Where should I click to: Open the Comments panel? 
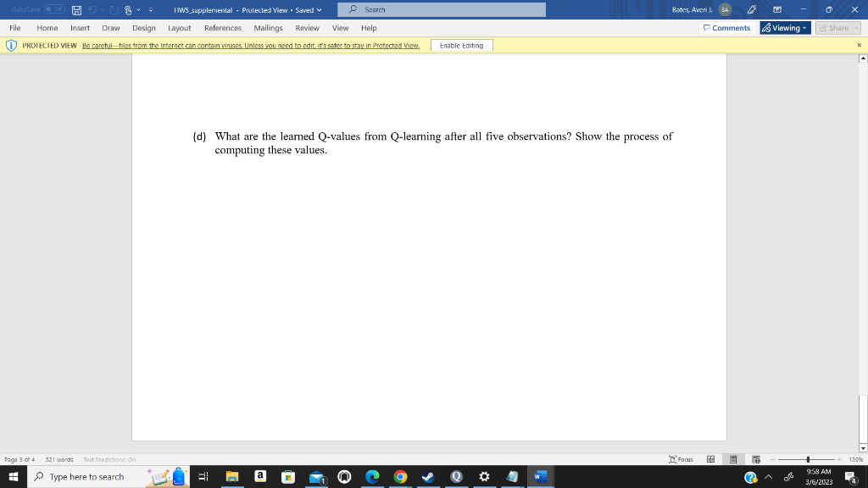coord(725,28)
